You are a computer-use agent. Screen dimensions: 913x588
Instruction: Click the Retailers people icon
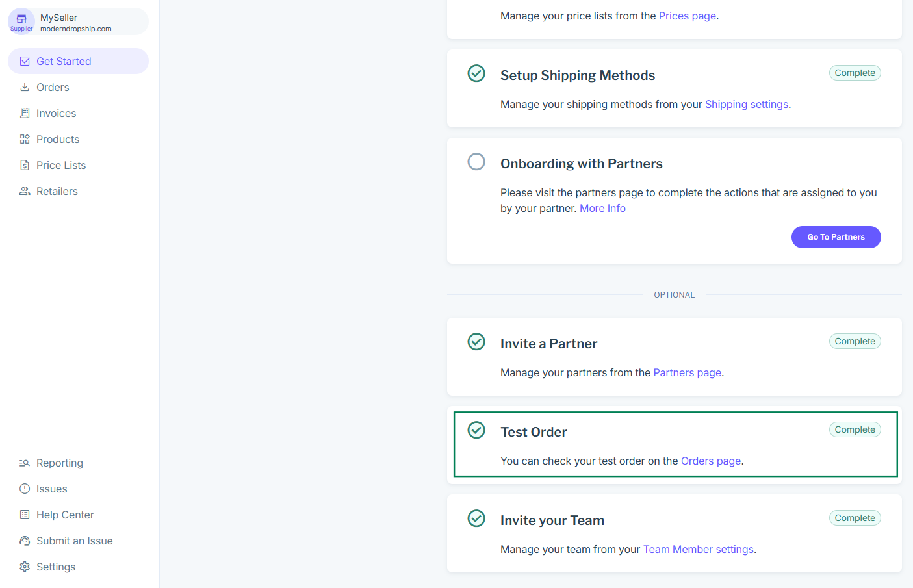tap(25, 191)
